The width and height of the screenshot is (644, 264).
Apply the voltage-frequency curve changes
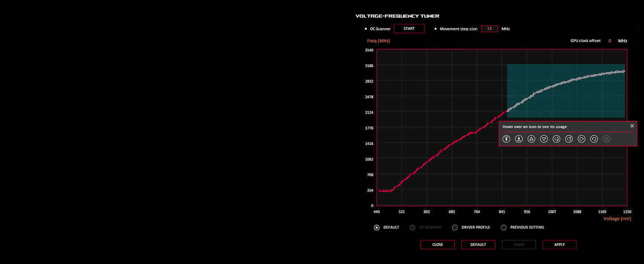tap(559, 245)
